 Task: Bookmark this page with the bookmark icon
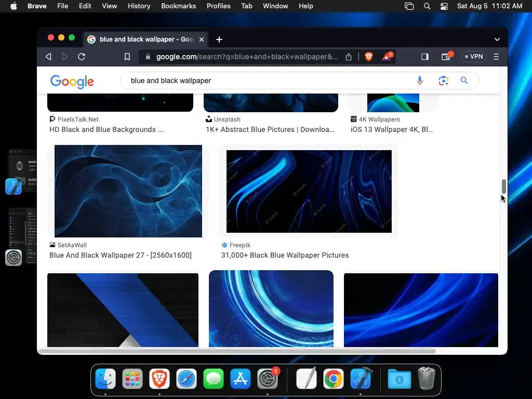pos(127,57)
